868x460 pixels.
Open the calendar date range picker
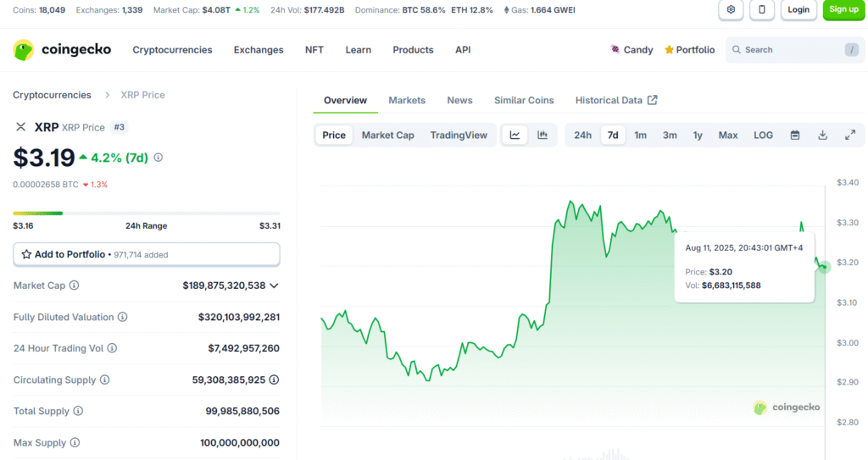[x=795, y=135]
